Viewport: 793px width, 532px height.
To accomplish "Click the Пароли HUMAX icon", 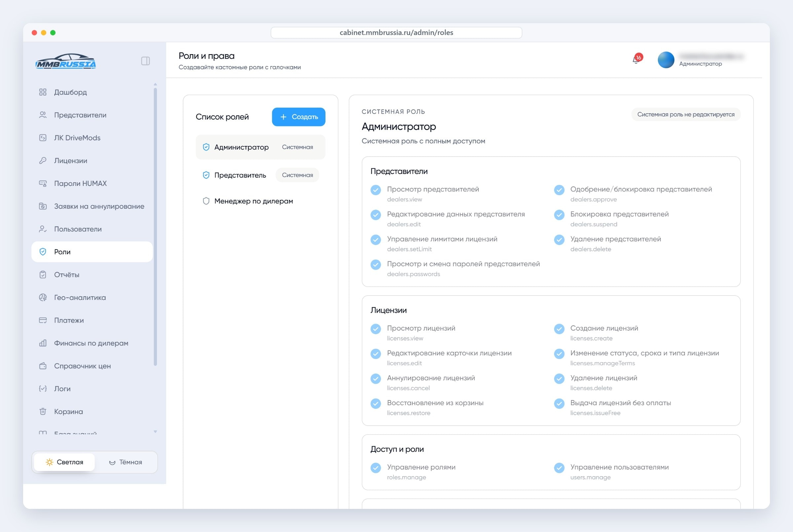I will click(43, 184).
